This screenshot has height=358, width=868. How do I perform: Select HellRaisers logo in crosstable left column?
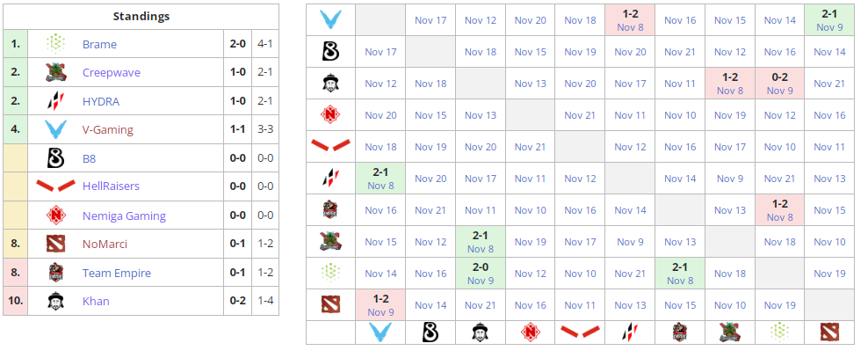click(331, 147)
